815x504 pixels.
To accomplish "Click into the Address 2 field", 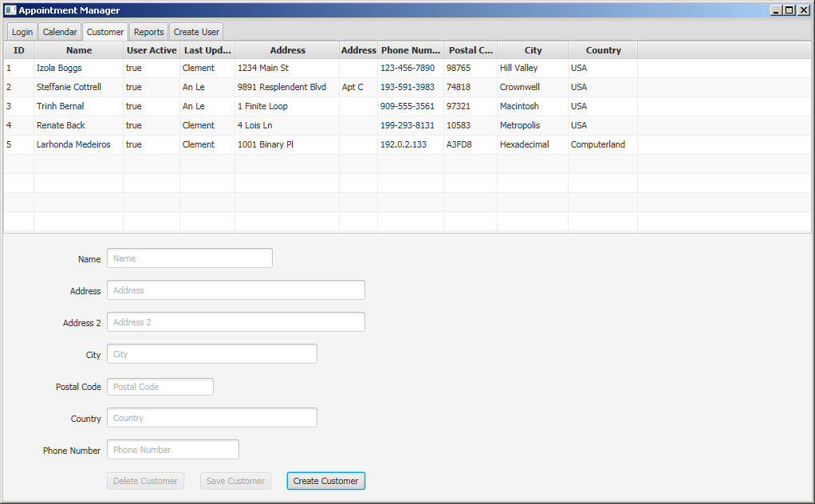I will (236, 322).
